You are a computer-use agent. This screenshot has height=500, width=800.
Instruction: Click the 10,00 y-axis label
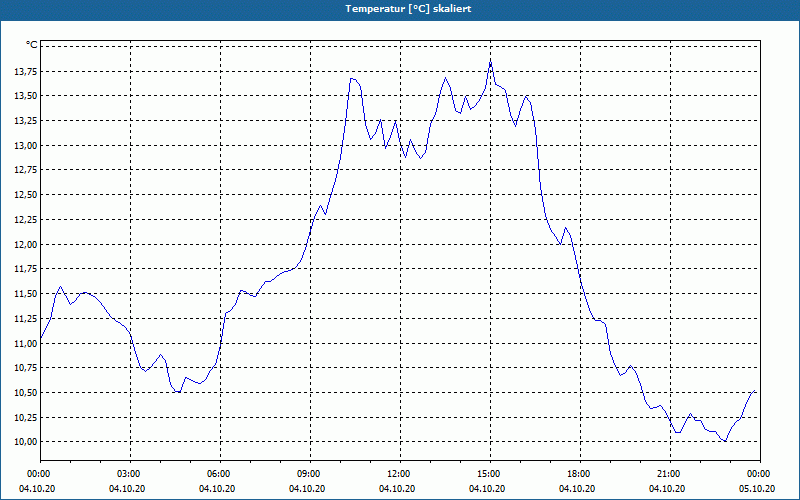click(x=26, y=442)
